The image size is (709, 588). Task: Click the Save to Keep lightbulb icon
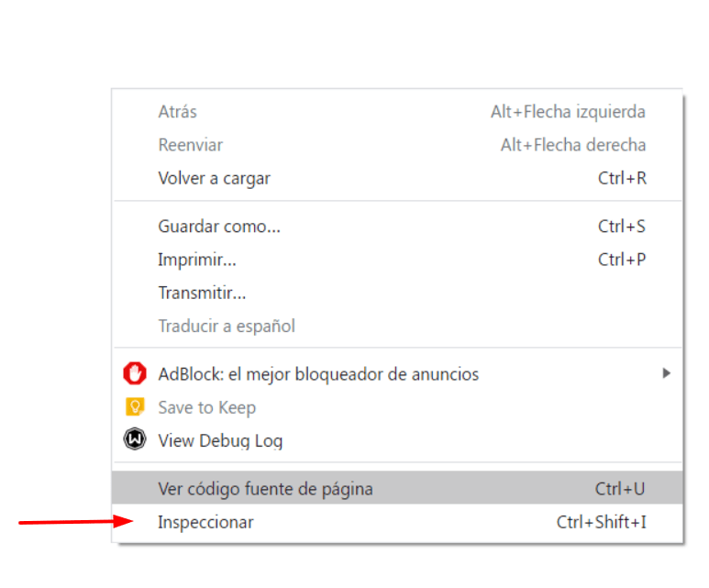[x=135, y=406]
